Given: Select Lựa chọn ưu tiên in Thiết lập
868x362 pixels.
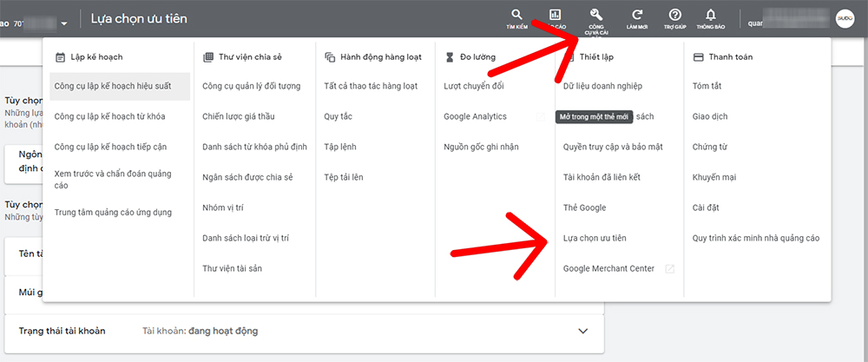Looking at the screenshot, I should pos(595,238).
